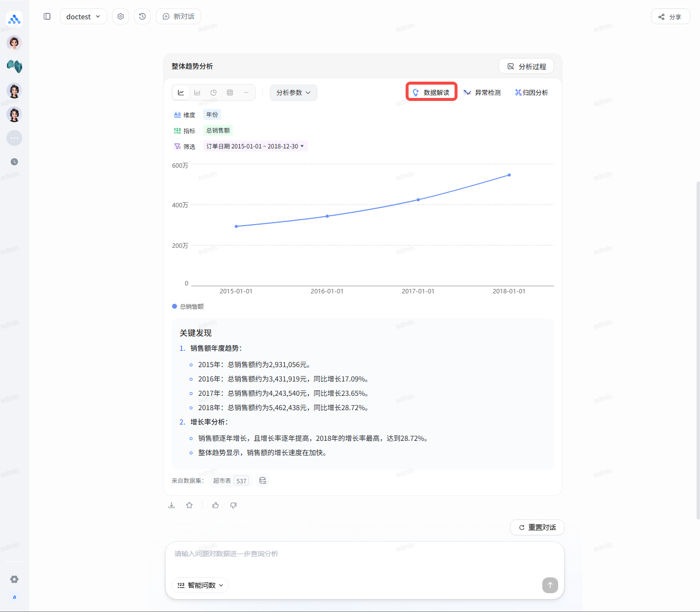This screenshot has height=612, width=700.
Task: Click the 维度 label
Action: 189,115
